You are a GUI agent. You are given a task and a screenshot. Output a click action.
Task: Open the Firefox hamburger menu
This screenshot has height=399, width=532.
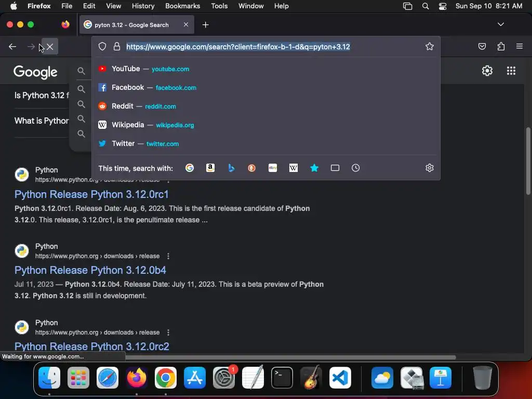(519, 46)
